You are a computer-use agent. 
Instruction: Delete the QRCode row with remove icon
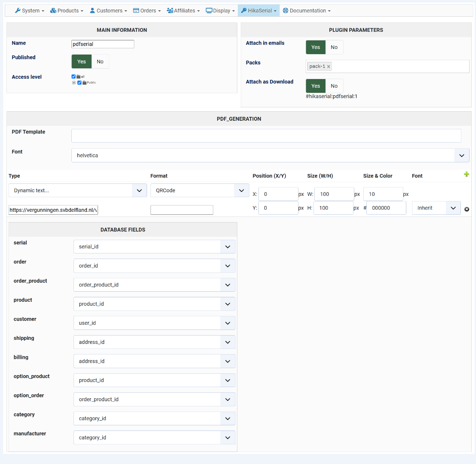[467, 209]
